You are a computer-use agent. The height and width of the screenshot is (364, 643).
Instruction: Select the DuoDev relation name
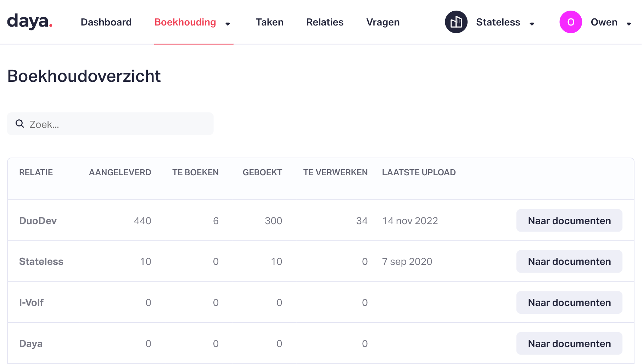(x=38, y=221)
